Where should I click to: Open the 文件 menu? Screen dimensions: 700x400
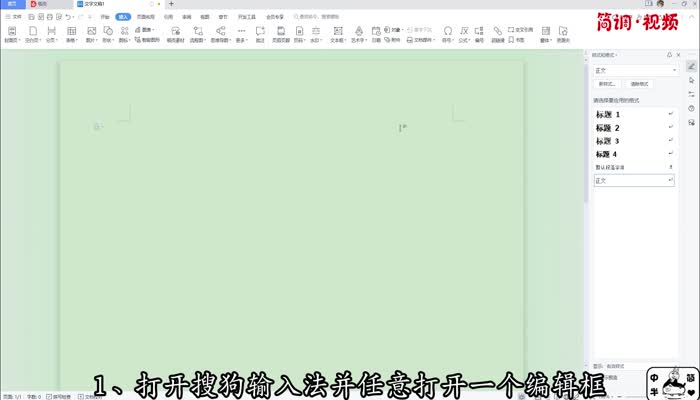(x=14, y=17)
